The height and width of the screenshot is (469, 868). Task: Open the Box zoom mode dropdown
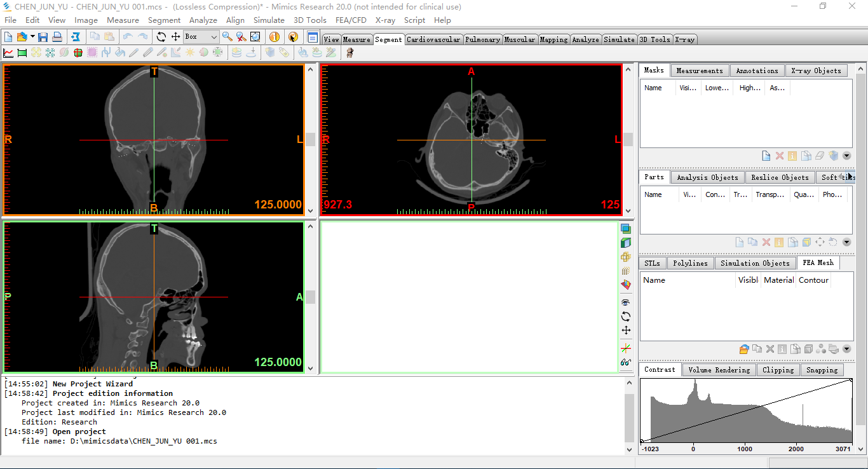point(214,37)
